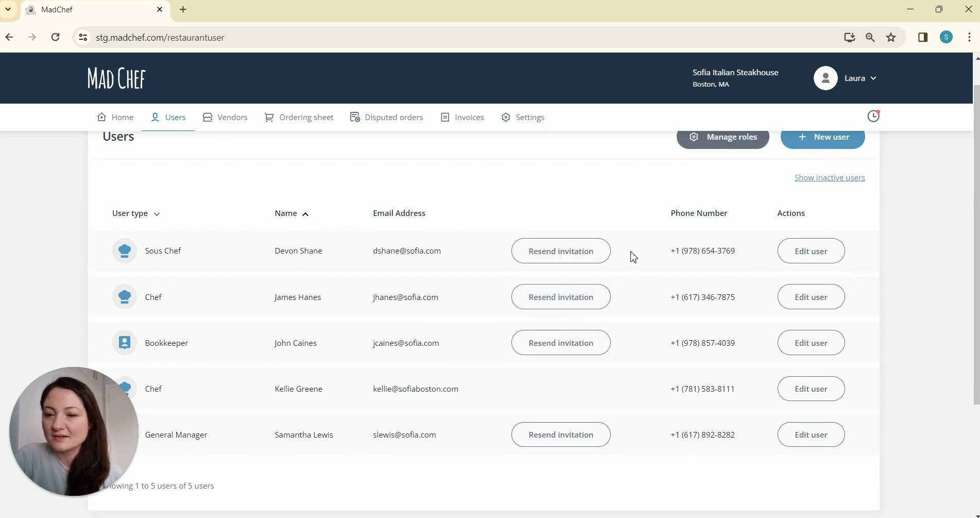Image resolution: width=980 pixels, height=518 pixels.
Task: Bookmark this page with the star icon
Action: [x=891, y=38]
